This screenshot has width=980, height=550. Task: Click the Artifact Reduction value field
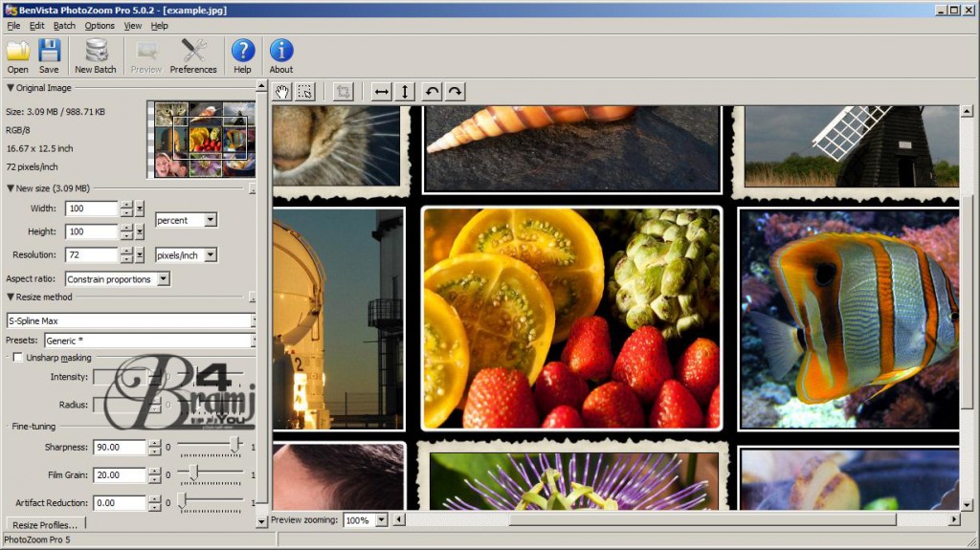click(119, 503)
